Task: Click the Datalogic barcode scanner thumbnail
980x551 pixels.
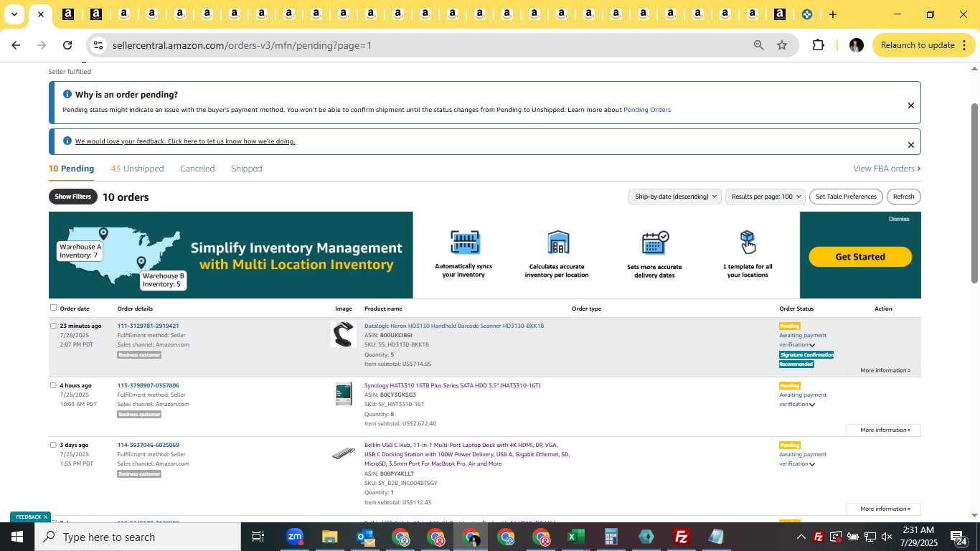Action: click(344, 334)
